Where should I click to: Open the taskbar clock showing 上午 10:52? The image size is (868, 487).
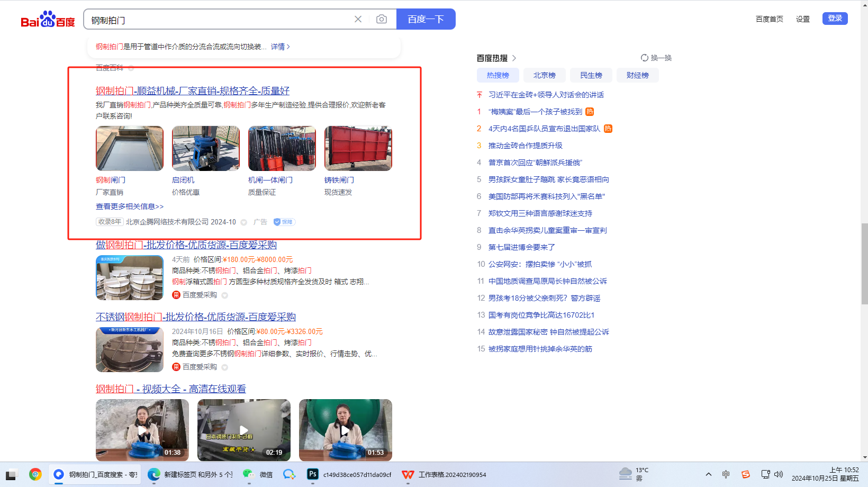(x=826, y=474)
